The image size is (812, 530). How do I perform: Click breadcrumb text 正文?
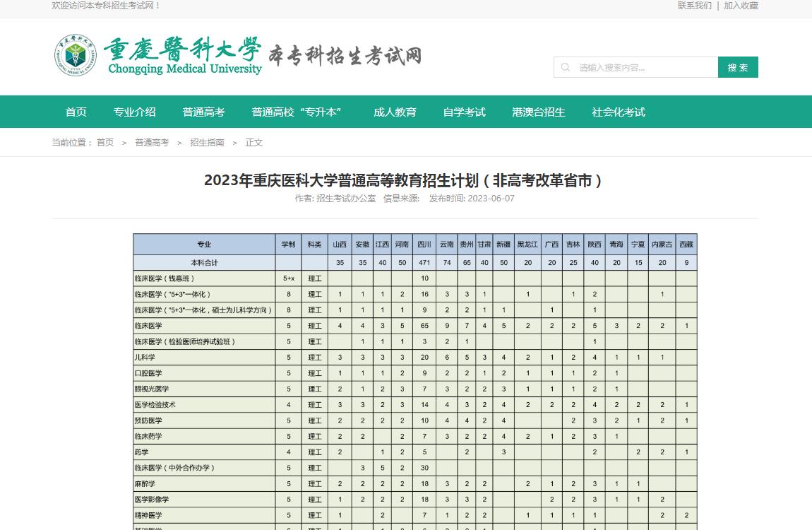253,143
